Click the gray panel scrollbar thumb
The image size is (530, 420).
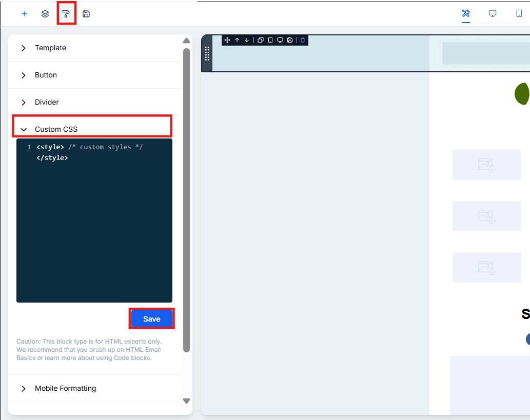187,200
